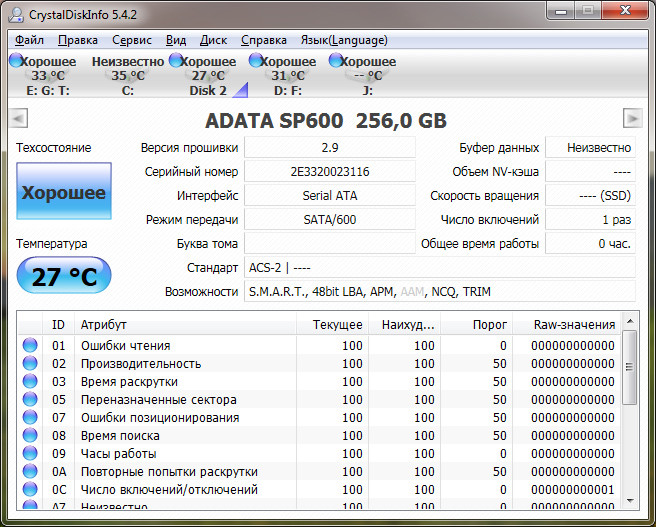Click the blue Хорошее health status button
This screenshot has height=527, width=656.
point(64,191)
